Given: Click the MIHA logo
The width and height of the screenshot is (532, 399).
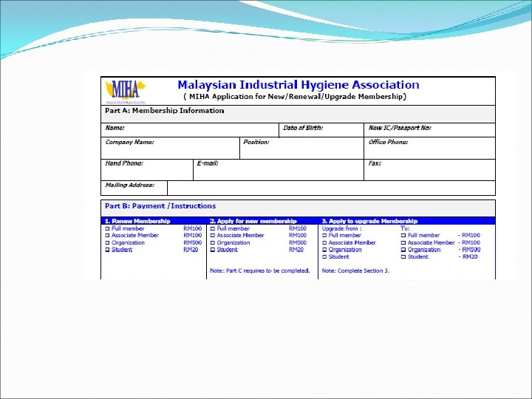Looking at the screenshot, I should [x=126, y=91].
